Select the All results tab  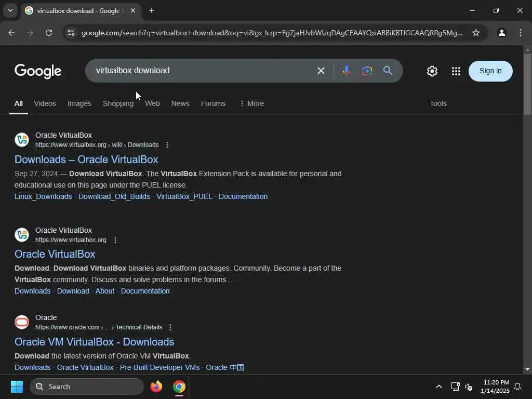click(18, 103)
